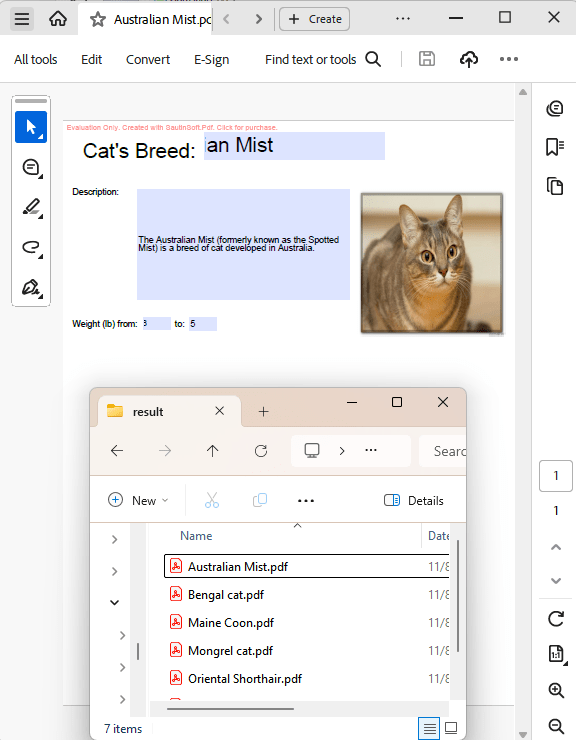
Task: Switch to details list view
Action: click(429, 728)
